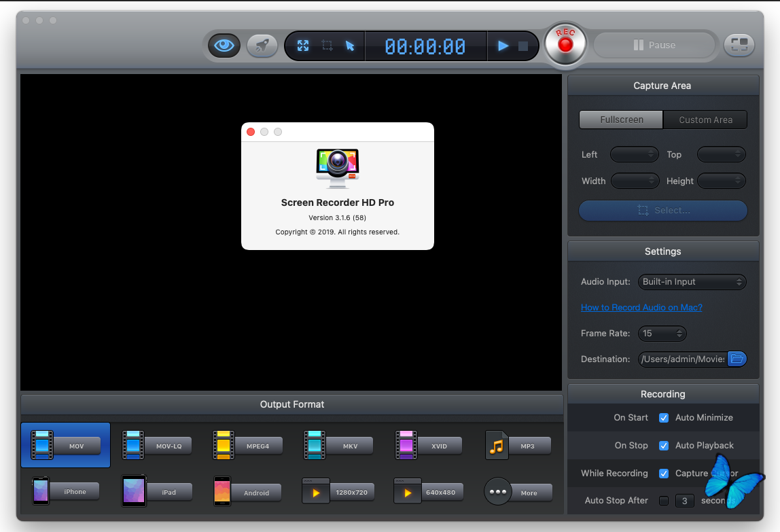The image size is (780, 532).
Task: Click the Destination path field
Action: pos(682,359)
